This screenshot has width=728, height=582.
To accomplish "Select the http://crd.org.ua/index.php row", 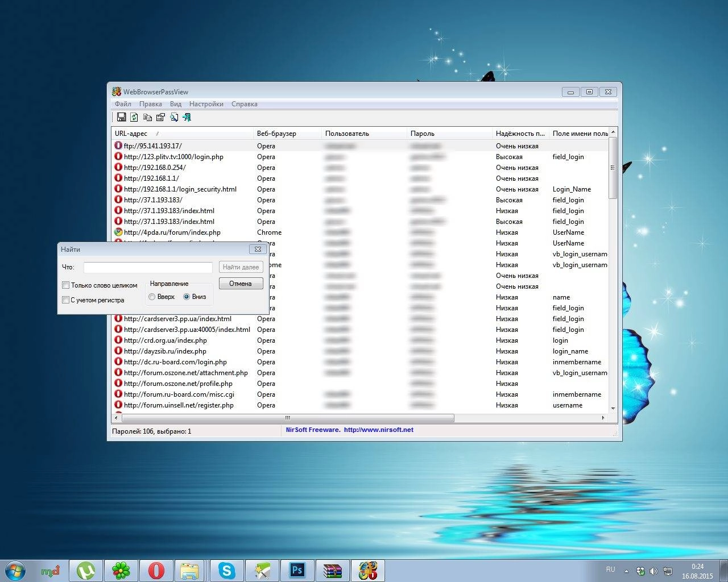I will [x=360, y=340].
